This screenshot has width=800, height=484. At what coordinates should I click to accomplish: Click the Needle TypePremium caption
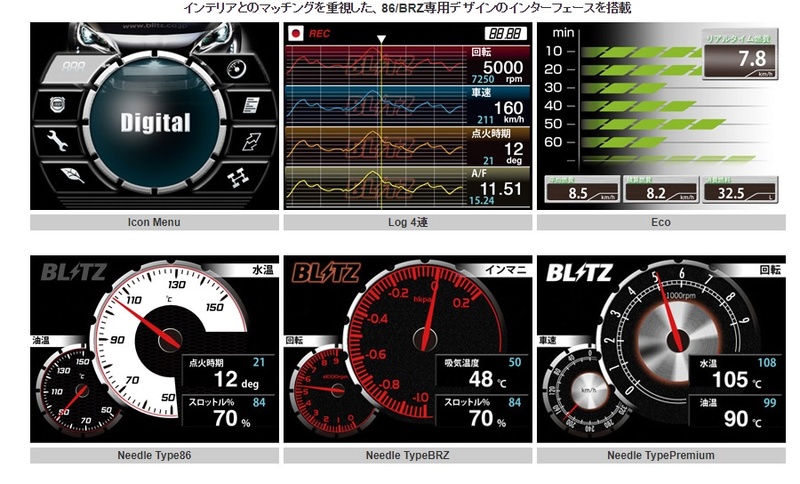[661, 455]
